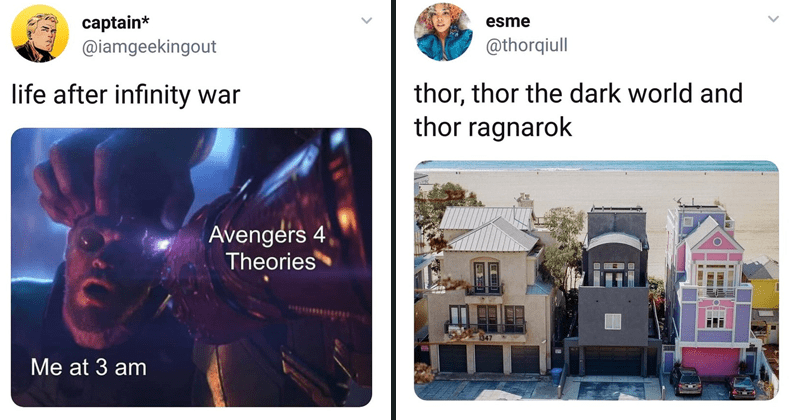This screenshot has height=420, width=800.
Task: Click the thor ragnarok tweet text
Action: (x=578, y=110)
